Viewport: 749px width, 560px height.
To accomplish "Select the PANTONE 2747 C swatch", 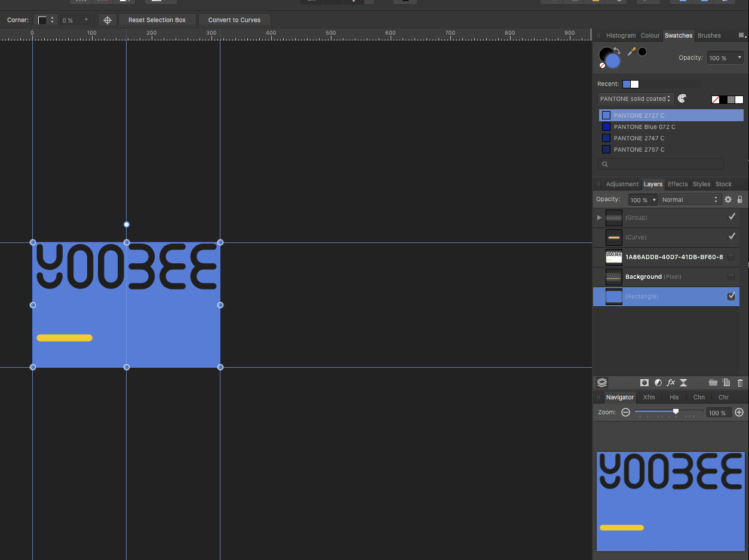I will 671,138.
